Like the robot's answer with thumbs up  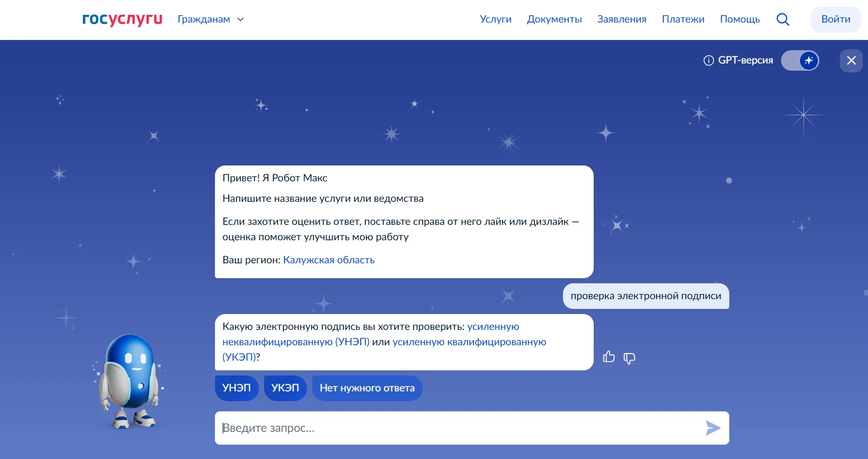point(609,357)
